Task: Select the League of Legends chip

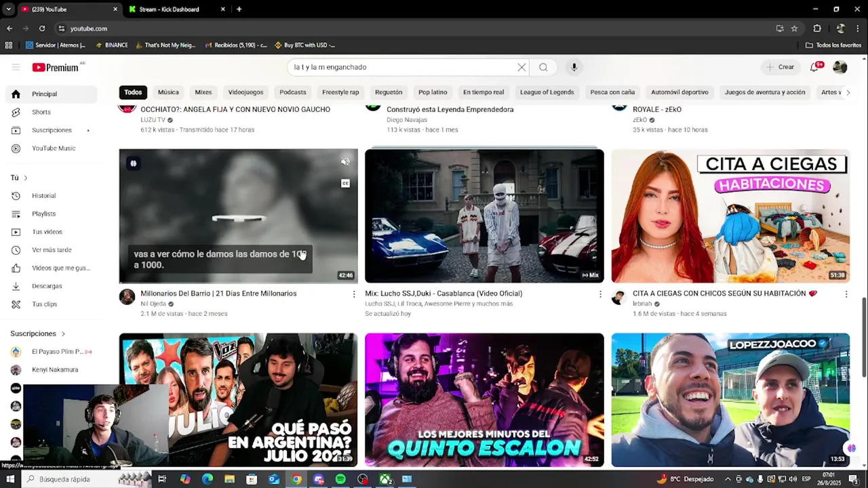Action: (547, 92)
